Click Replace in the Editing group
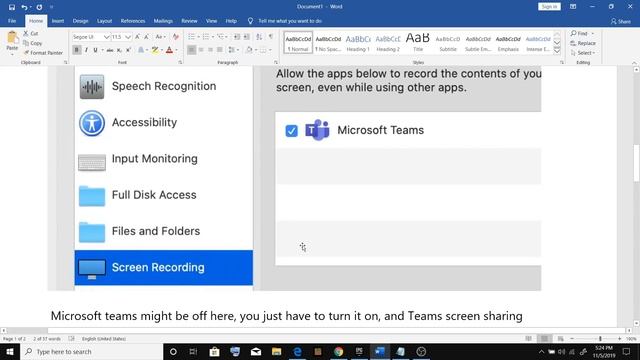 [583, 43]
